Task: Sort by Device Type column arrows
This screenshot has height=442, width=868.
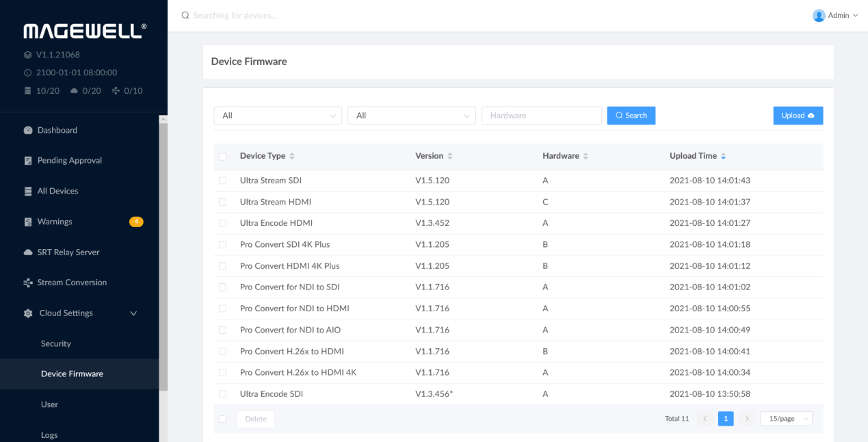Action: 292,157
